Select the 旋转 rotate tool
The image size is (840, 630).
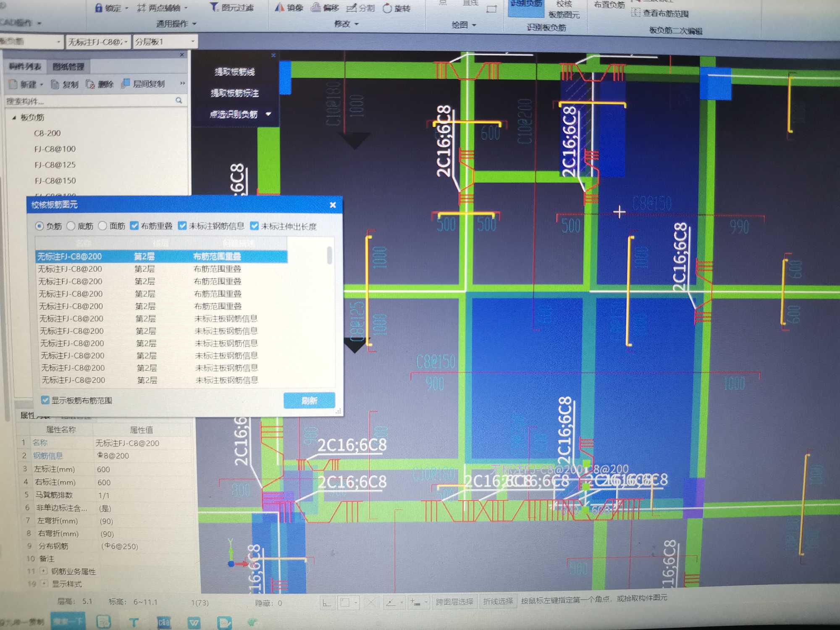tap(396, 8)
